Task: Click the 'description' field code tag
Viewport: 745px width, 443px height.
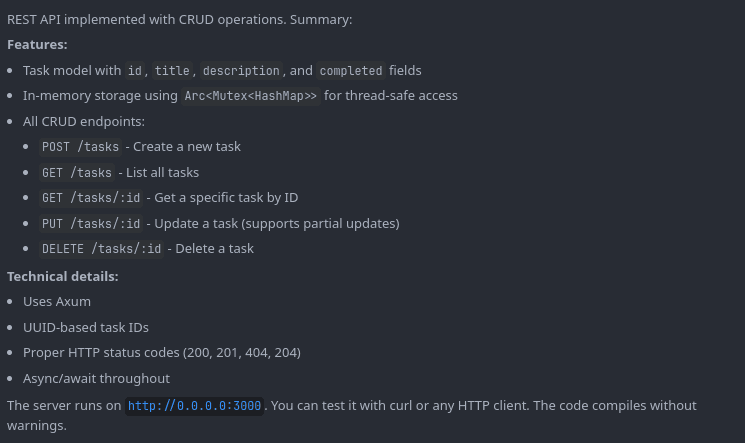Action: [x=241, y=71]
